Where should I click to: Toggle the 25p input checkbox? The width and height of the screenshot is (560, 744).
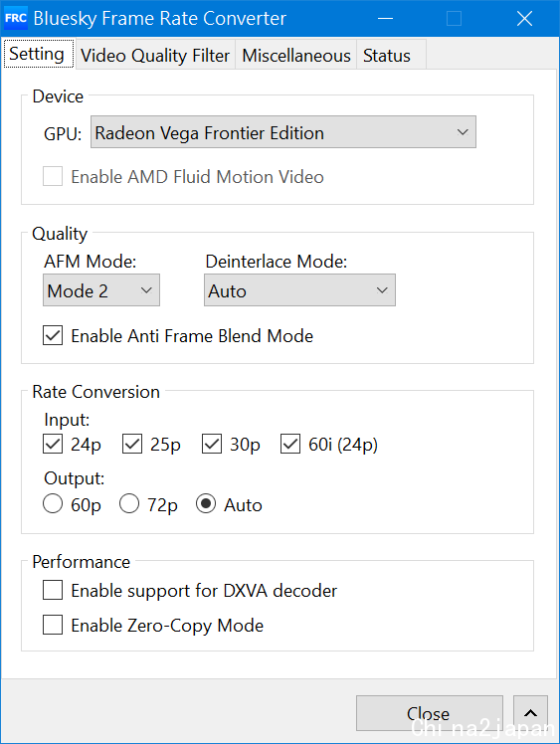(132, 445)
